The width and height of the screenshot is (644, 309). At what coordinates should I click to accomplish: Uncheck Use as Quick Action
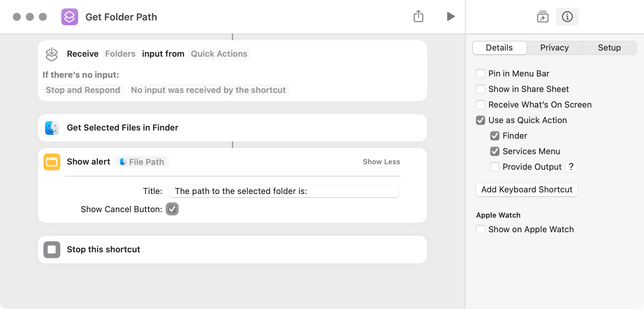(481, 120)
